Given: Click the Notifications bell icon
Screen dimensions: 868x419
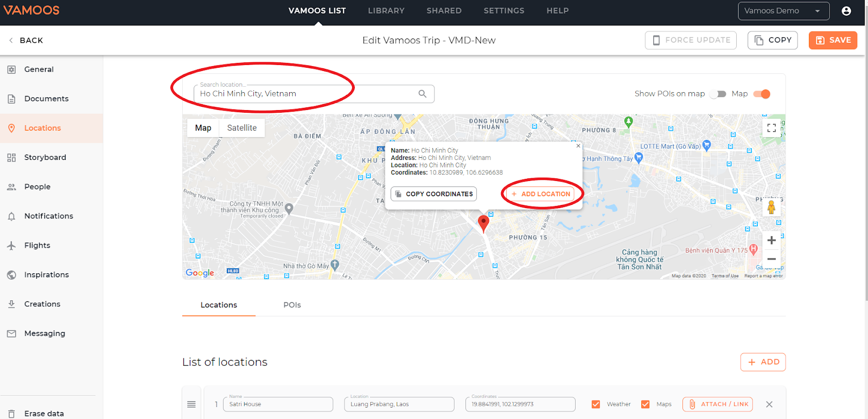Looking at the screenshot, I should [x=11, y=216].
